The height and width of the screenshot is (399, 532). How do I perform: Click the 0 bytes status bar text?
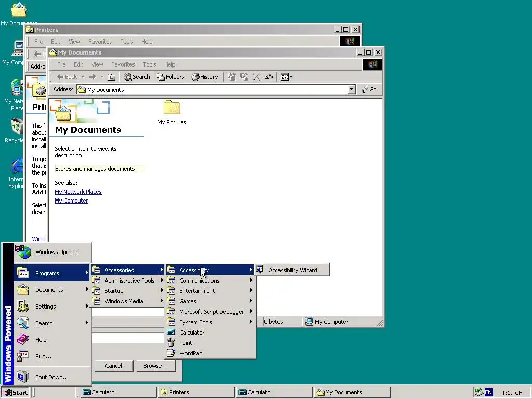pos(273,322)
